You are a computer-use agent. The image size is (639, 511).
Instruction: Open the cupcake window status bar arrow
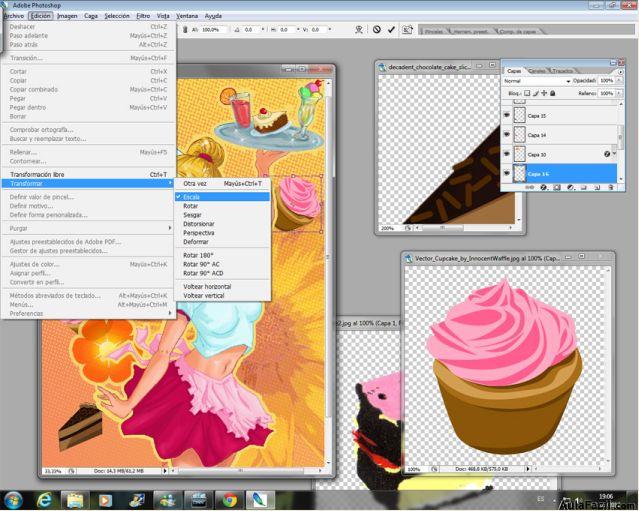pos(528,469)
